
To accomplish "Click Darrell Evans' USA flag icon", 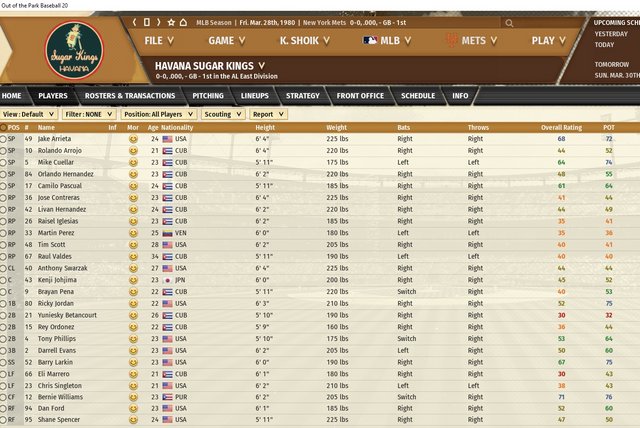I will point(167,351).
